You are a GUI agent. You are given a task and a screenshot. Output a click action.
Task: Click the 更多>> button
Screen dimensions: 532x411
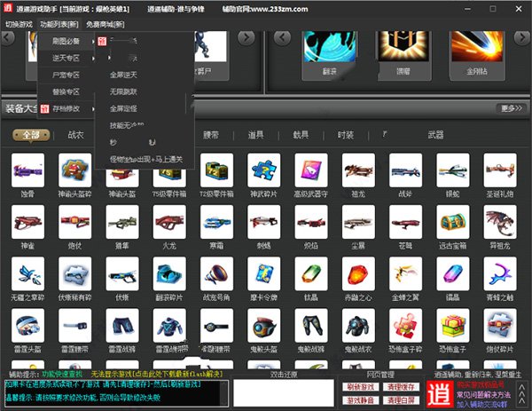pyautogui.click(x=512, y=108)
